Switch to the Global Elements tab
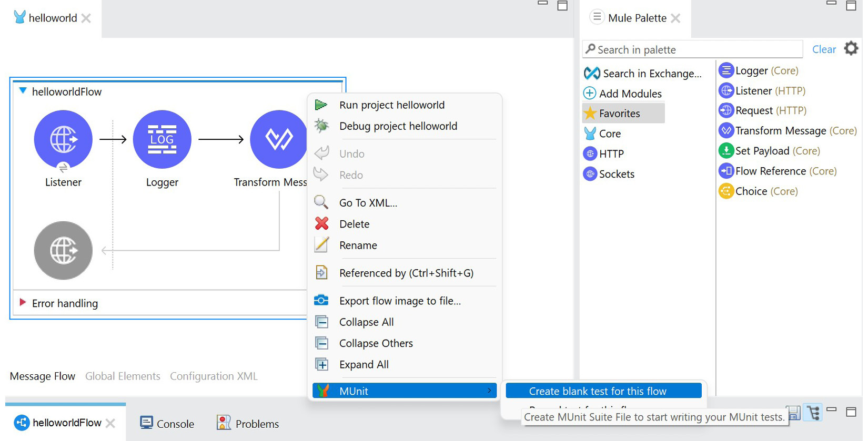The width and height of the screenshot is (868, 441). click(x=123, y=376)
